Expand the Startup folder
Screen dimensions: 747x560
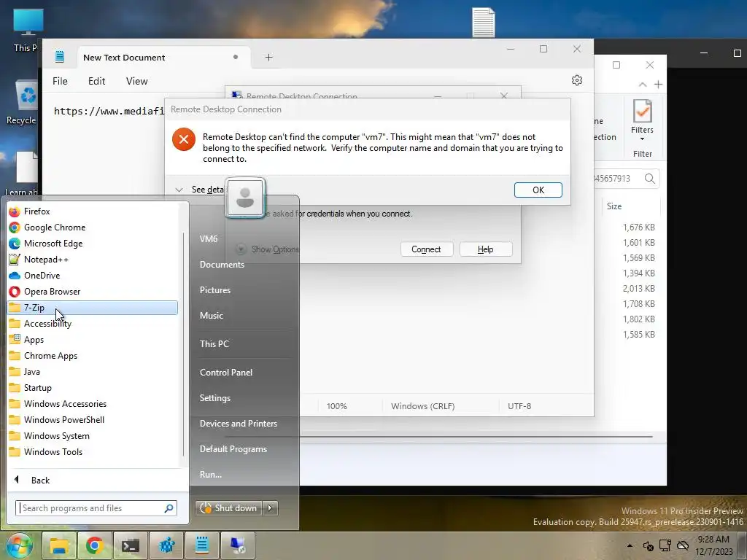(93, 388)
